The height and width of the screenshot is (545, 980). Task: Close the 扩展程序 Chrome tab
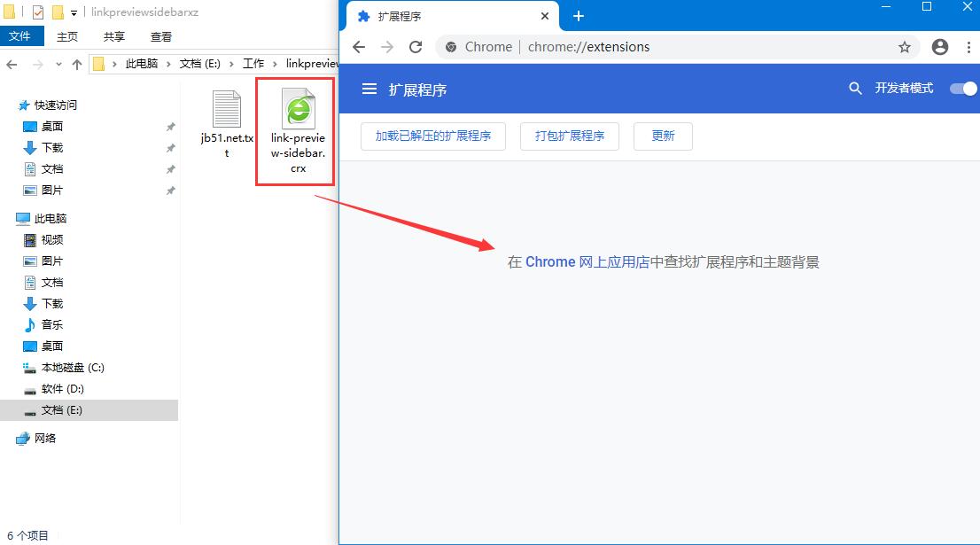[x=545, y=16]
